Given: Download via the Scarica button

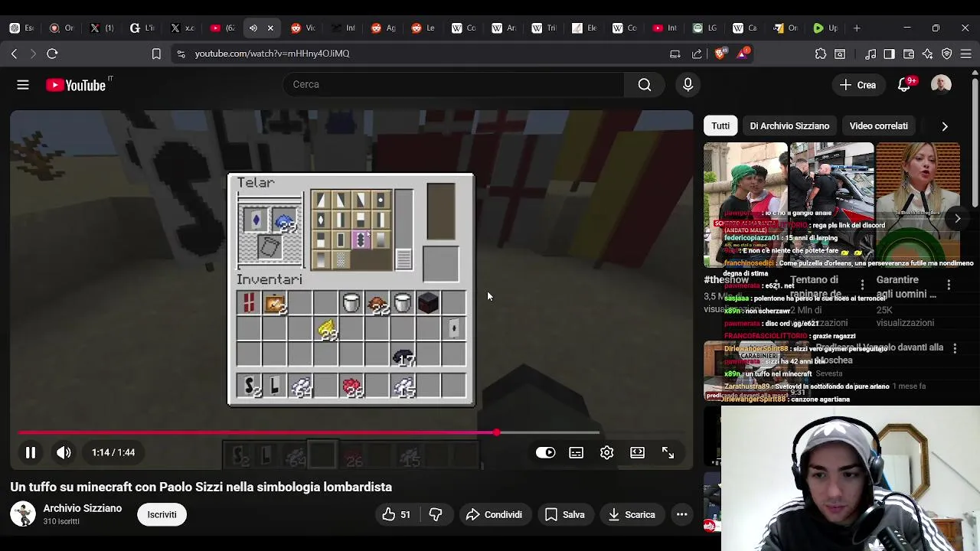Looking at the screenshot, I should pos(632,514).
